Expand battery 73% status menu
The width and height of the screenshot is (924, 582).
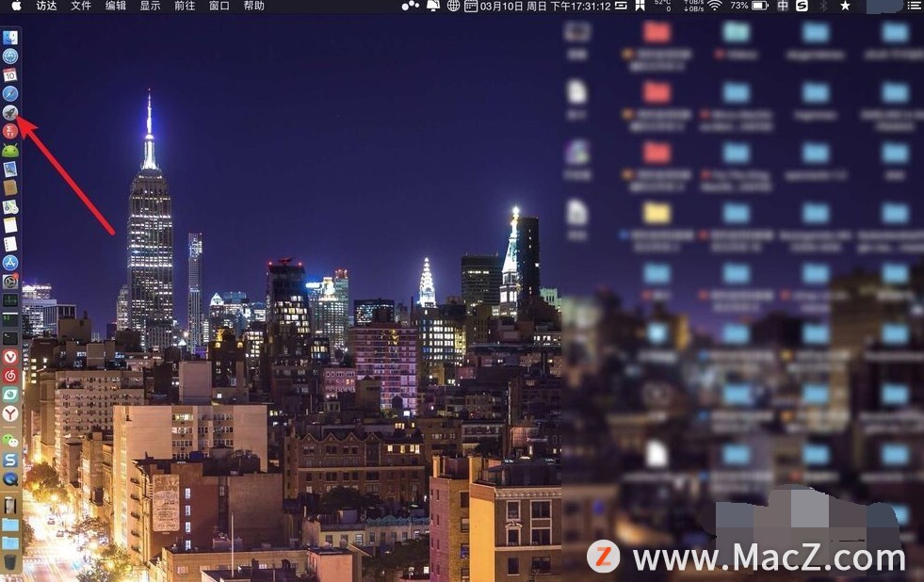pos(750,6)
